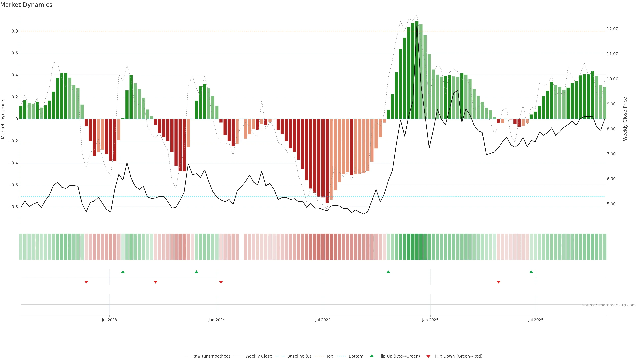The image size is (644, 362).
Task: Click the source: sharemaestro.com text
Action: (x=609, y=305)
